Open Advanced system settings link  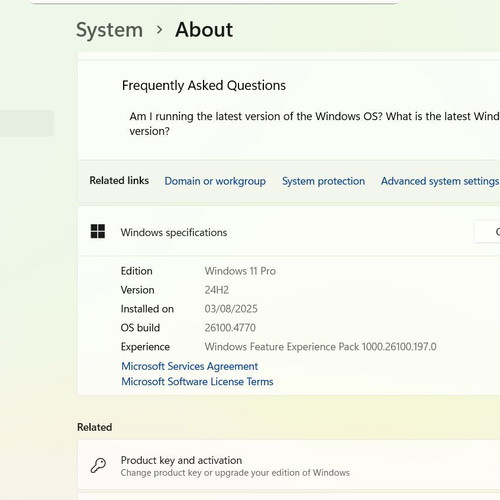click(440, 181)
